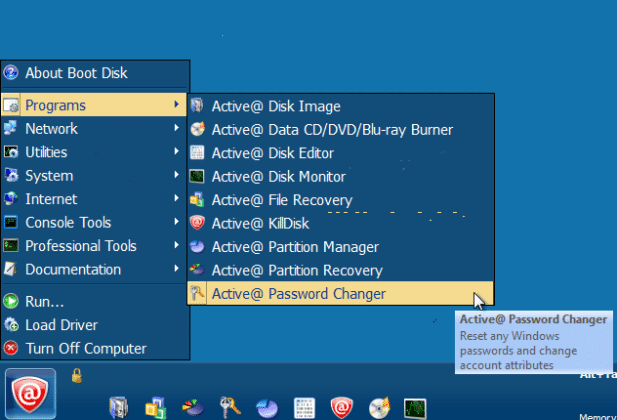Expand the Console Tools submenu
The height and width of the screenshot is (420, 617).
pos(94,222)
